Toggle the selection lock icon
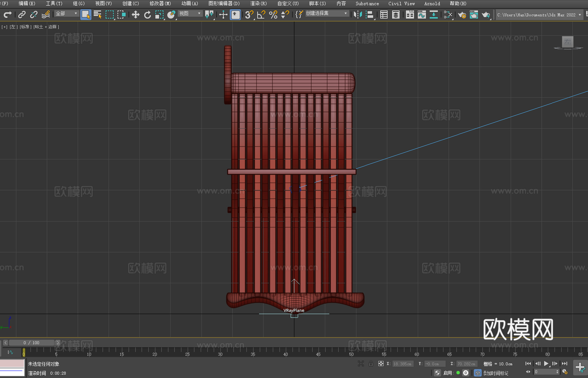This screenshot has width=588, height=378. 371,364
